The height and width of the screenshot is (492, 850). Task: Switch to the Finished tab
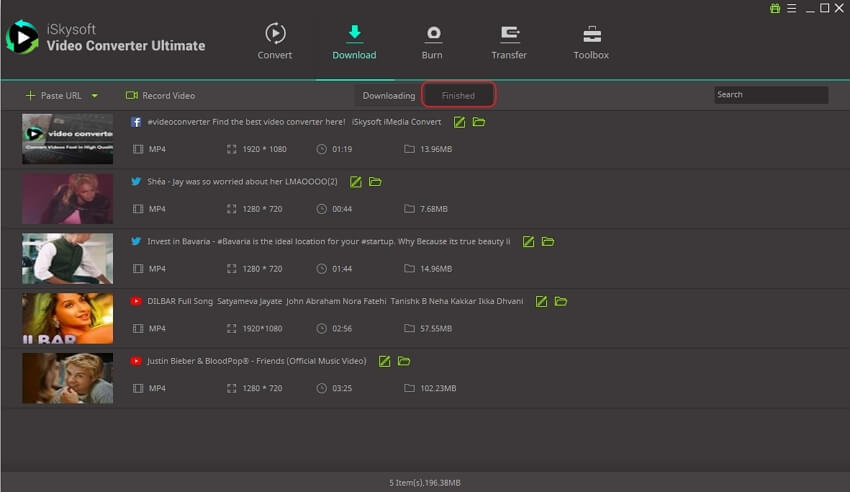click(x=458, y=96)
